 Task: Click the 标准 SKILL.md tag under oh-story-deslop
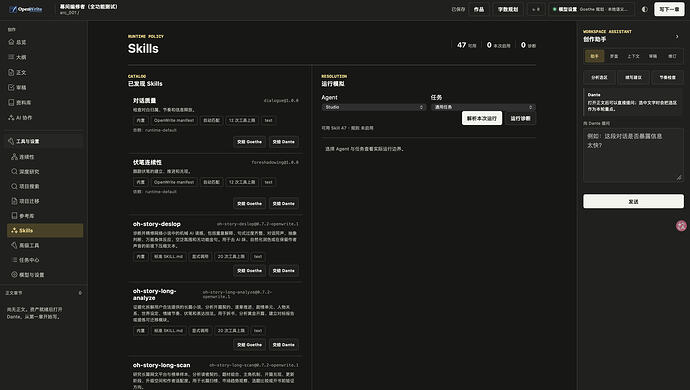click(x=168, y=256)
